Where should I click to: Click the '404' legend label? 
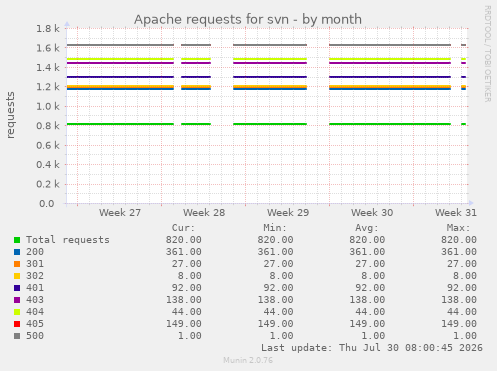coord(35,312)
